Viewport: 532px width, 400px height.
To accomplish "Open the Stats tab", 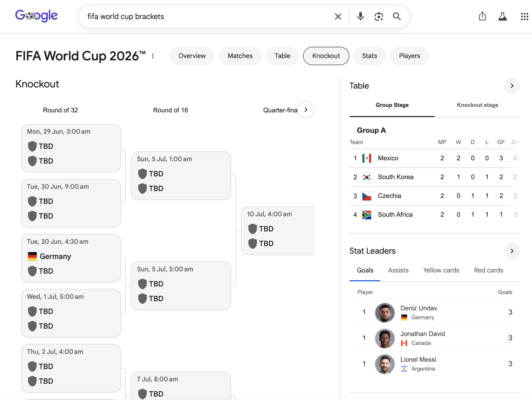I will (370, 56).
